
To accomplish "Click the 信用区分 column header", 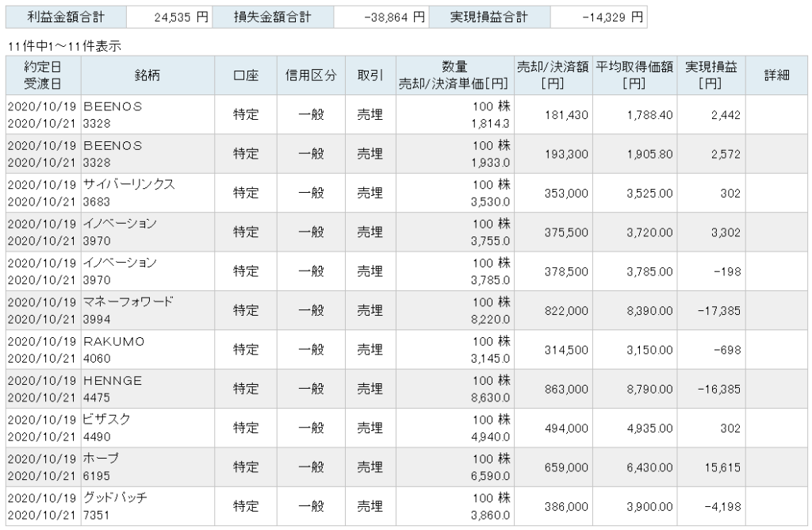I will point(311,75).
